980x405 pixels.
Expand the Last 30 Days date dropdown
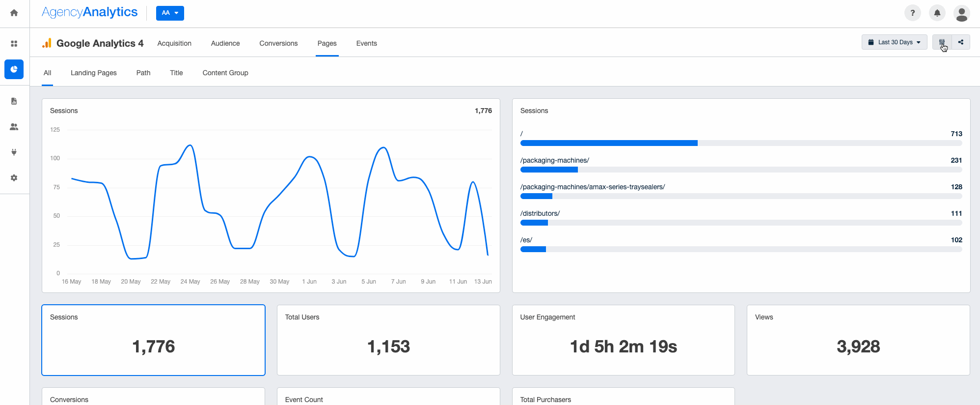pyautogui.click(x=894, y=42)
